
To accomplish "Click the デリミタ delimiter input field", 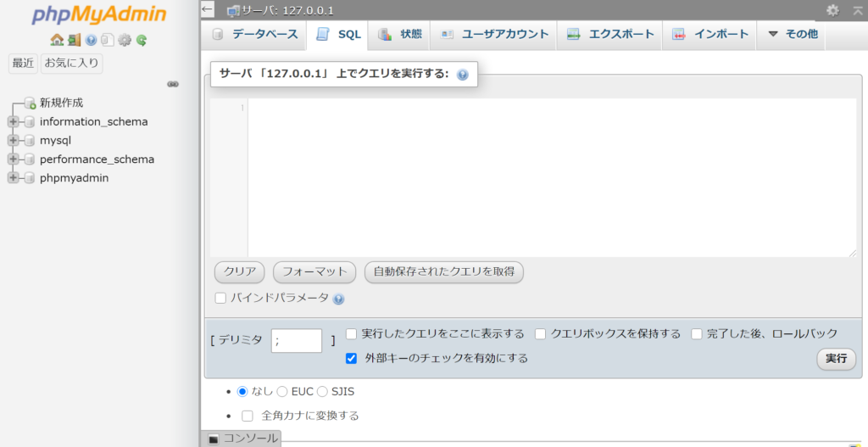I will pyautogui.click(x=297, y=341).
